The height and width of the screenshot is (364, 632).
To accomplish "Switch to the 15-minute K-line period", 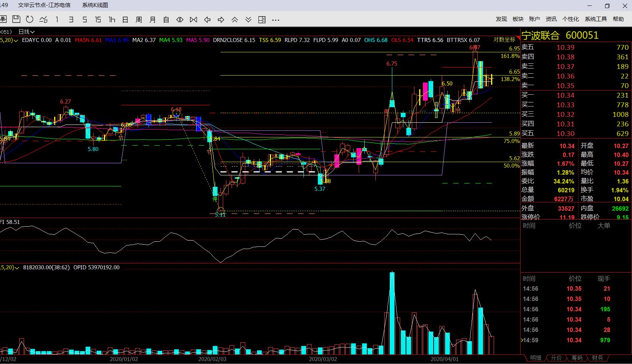I will pos(98,20).
